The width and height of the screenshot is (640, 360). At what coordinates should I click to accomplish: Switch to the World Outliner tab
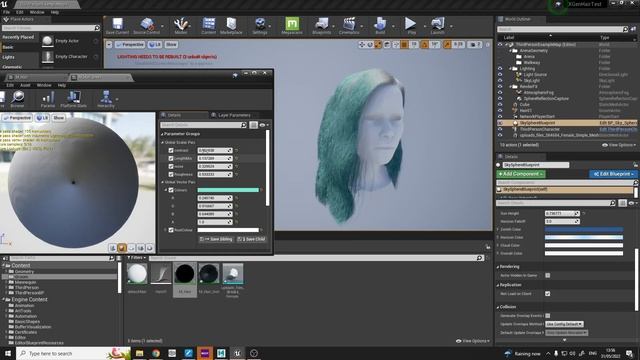[x=519, y=19]
